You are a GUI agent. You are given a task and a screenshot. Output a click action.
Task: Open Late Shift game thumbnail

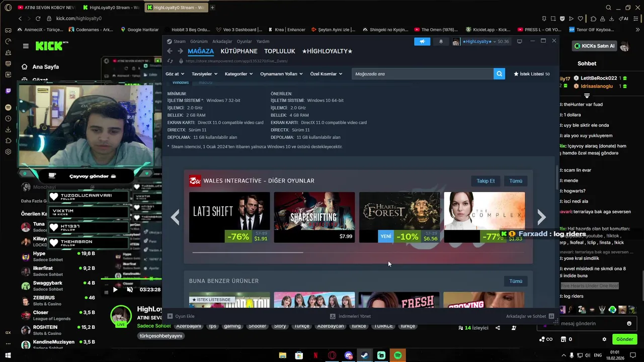coord(229,217)
